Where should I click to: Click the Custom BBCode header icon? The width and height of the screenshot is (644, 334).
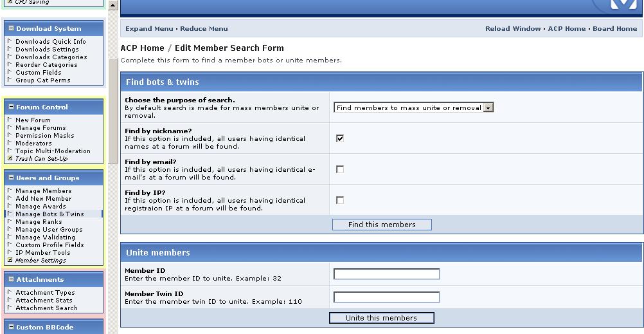pyautogui.click(x=10, y=328)
